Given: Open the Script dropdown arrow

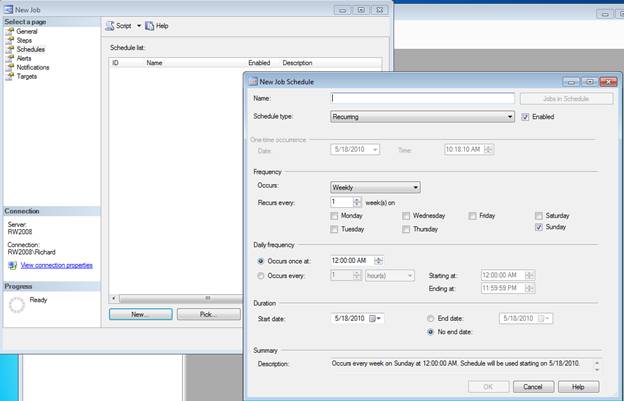Looking at the screenshot, I should [138, 25].
